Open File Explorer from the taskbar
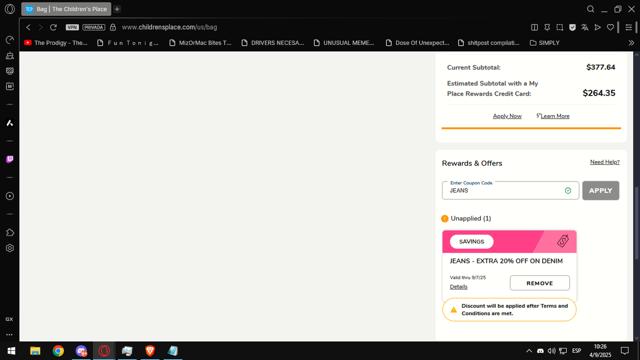 (x=35, y=351)
